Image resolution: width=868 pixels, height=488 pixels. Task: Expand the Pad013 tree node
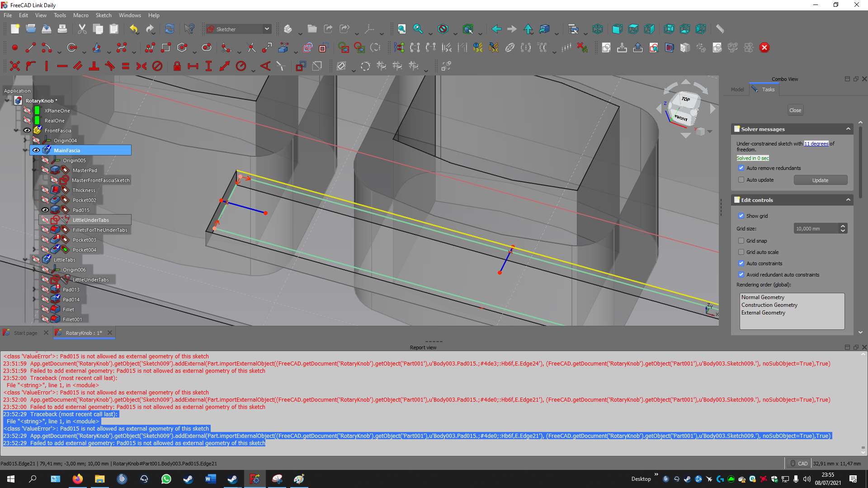coord(34,290)
